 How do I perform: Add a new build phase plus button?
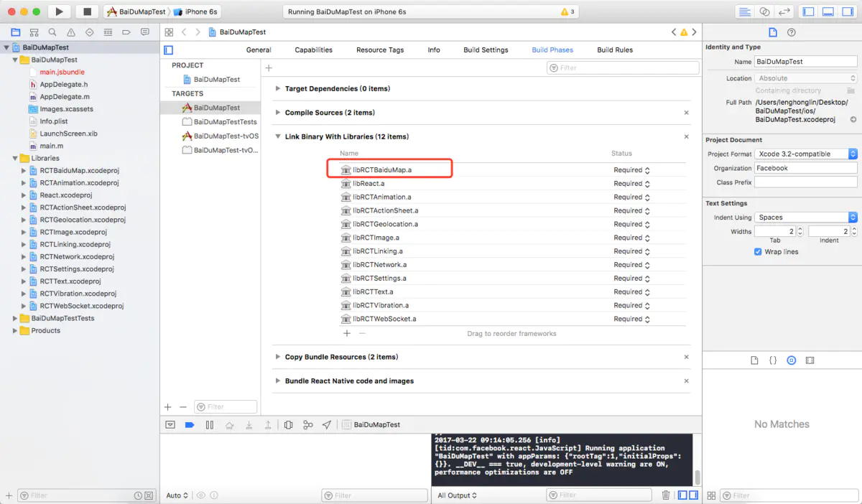269,68
